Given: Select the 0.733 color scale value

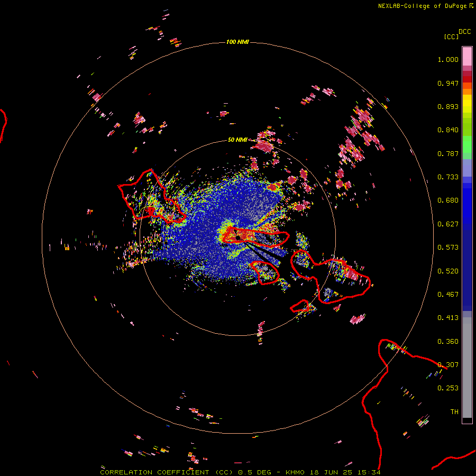Looking at the screenshot, I should [x=448, y=177].
